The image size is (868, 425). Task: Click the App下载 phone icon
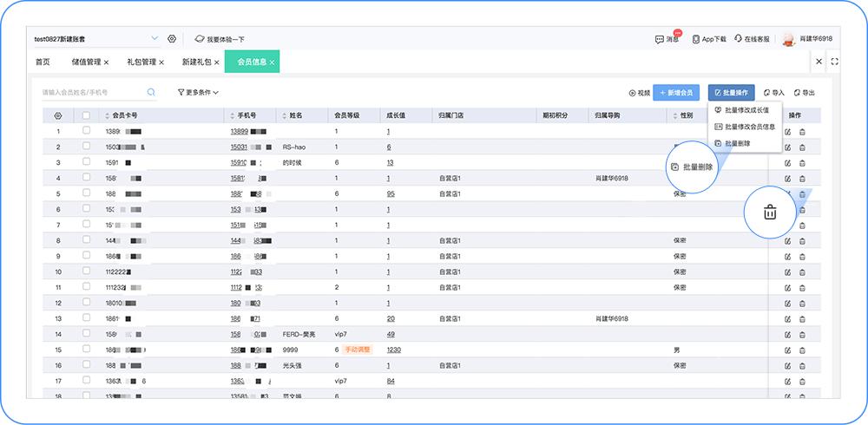(x=696, y=39)
